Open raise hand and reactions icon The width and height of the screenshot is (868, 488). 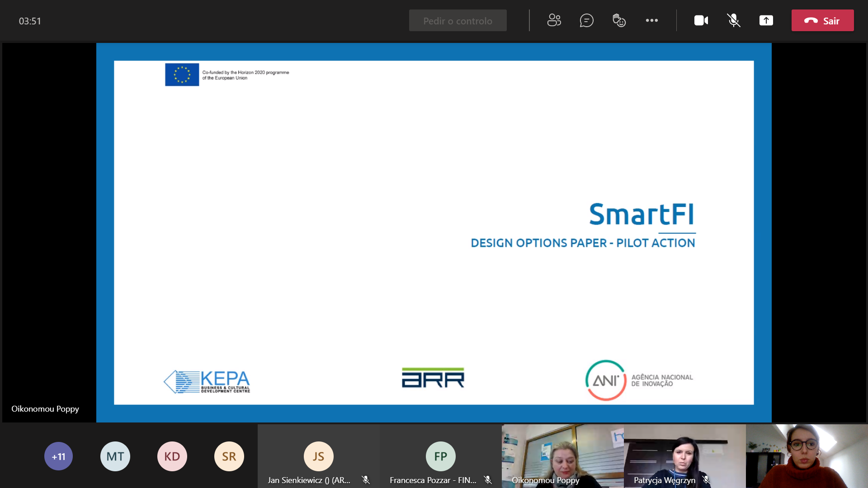pyautogui.click(x=619, y=20)
